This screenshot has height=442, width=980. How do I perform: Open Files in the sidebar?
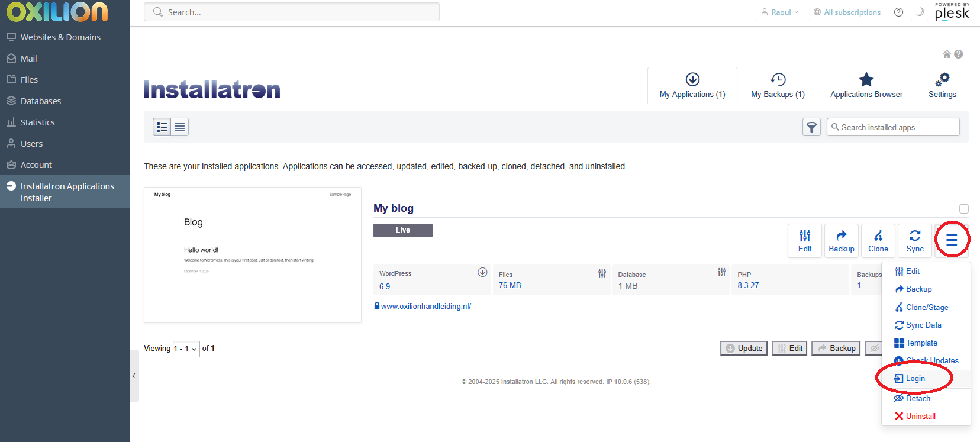click(x=65, y=79)
